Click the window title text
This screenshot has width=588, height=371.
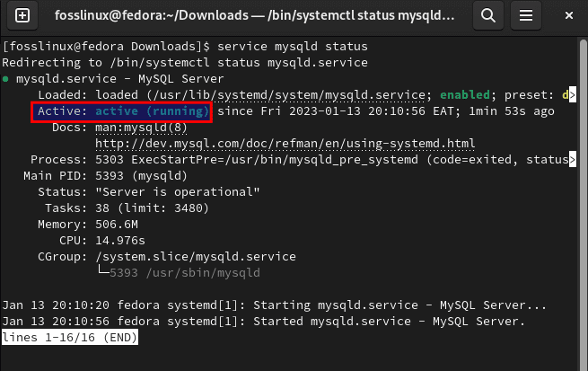pos(254,15)
